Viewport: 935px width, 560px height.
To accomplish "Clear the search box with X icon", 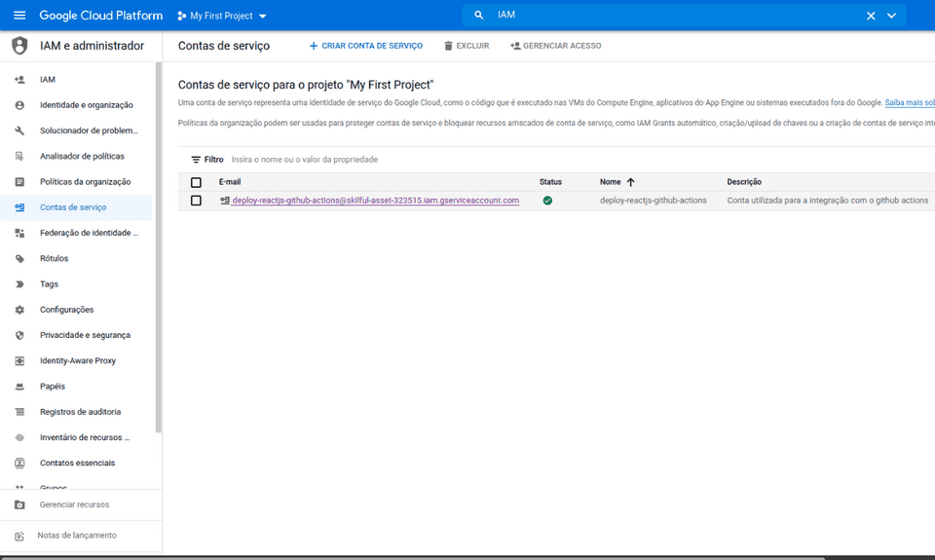I will pos(871,16).
